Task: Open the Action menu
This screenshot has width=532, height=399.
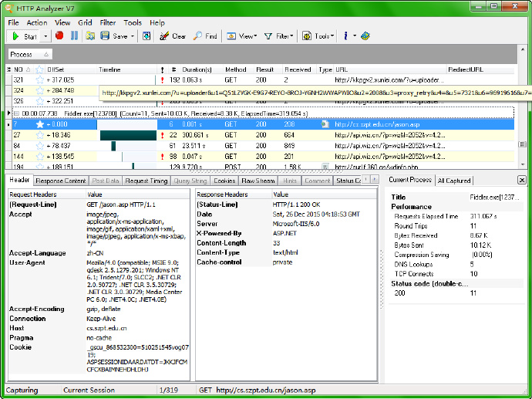Action: click(x=37, y=22)
